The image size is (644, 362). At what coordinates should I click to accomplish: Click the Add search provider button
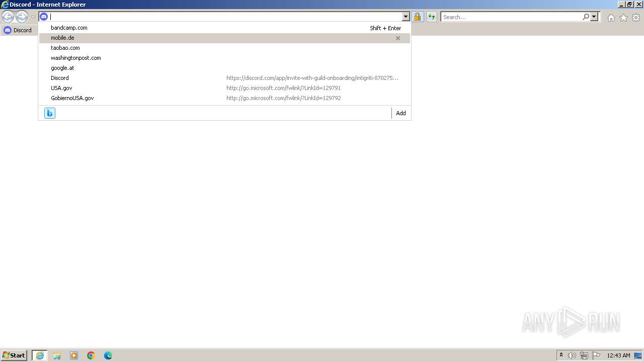[x=401, y=113]
